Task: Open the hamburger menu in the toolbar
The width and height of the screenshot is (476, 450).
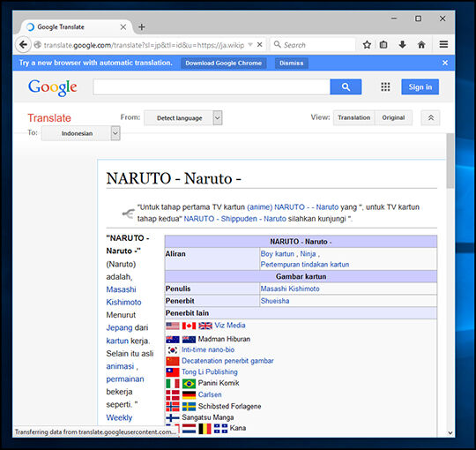Action: coord(443,45)
